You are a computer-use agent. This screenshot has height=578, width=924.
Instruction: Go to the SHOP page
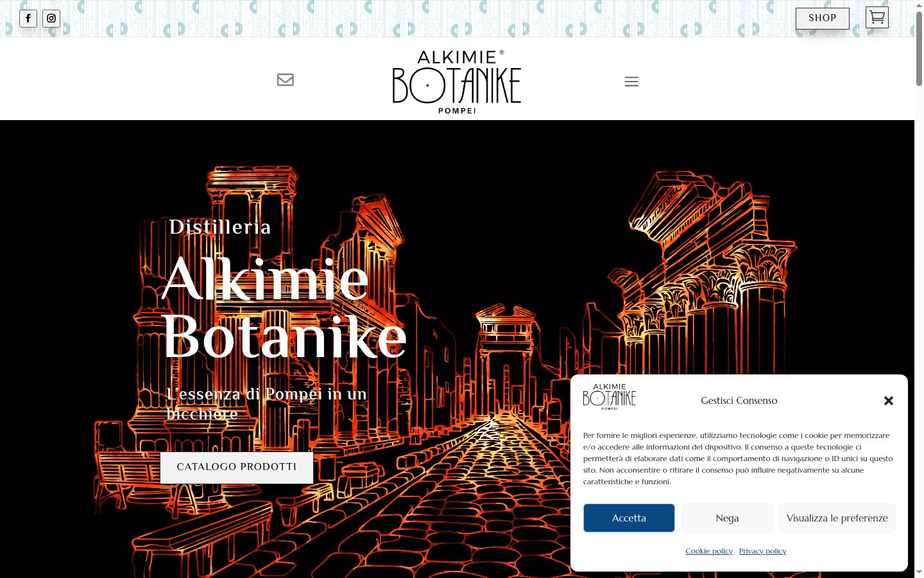pyautogui.click(x=823, y=19)
